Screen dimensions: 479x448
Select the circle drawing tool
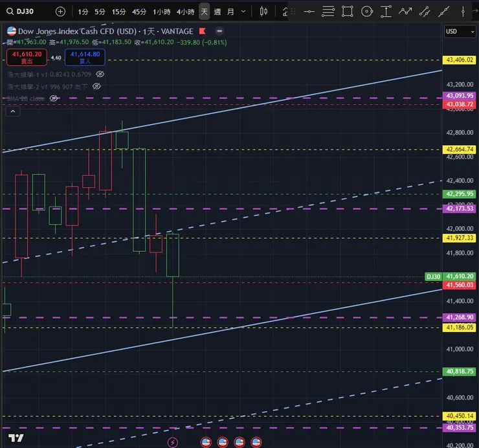click(366, 12)
